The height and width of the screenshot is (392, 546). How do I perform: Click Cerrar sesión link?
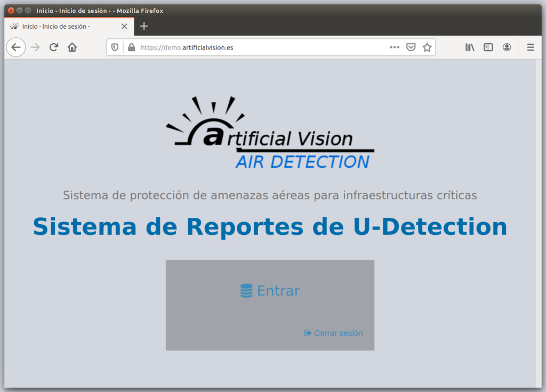[339, 333]
